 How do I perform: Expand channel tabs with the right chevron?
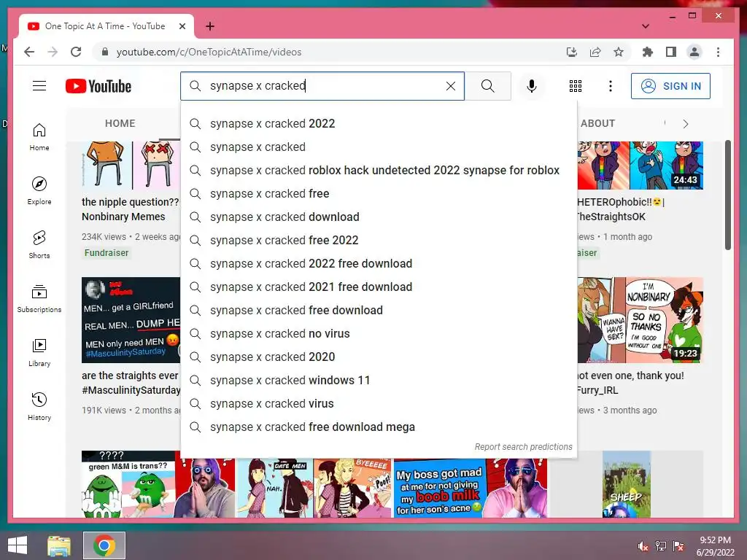pyautogui.click(x=686, y=124)
